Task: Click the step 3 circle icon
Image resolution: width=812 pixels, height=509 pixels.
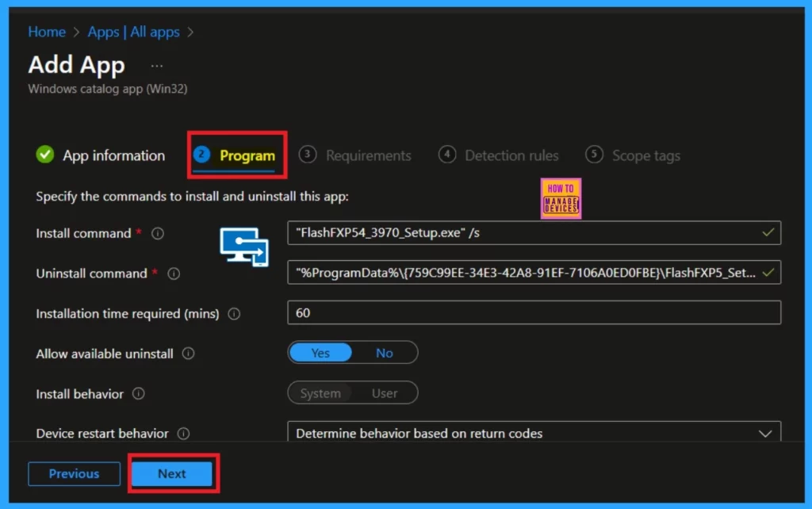Action: point(308,155)
